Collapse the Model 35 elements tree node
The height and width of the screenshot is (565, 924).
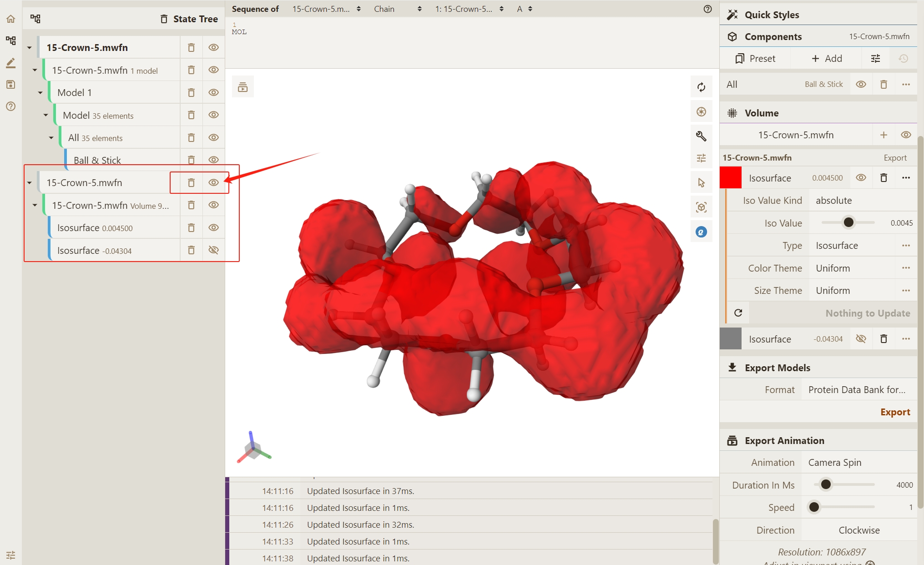[46, 115]
